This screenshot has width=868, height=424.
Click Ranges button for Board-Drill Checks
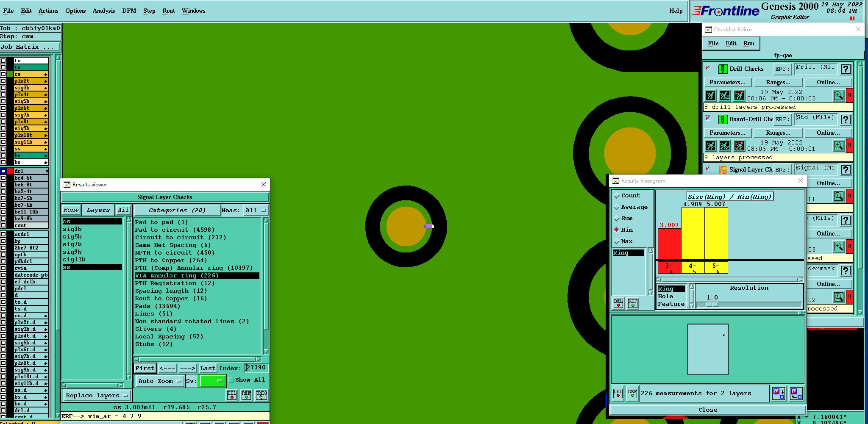pos(778,133)
